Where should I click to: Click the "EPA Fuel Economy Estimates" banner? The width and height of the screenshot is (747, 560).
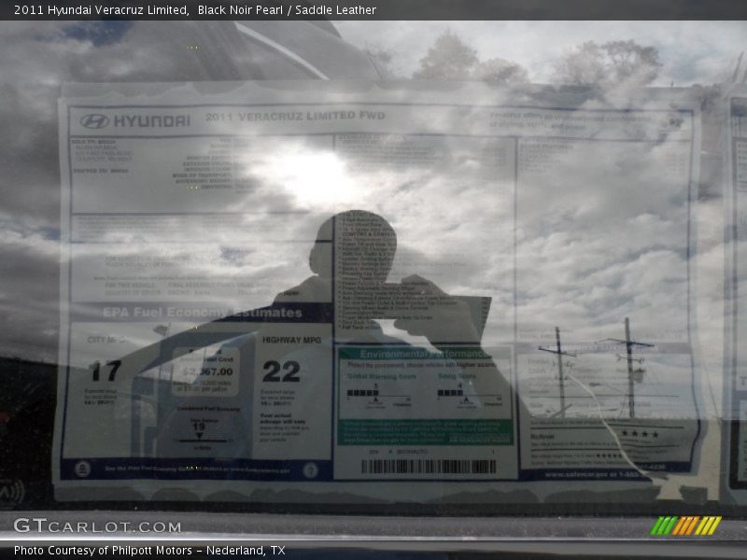[203, 313]
